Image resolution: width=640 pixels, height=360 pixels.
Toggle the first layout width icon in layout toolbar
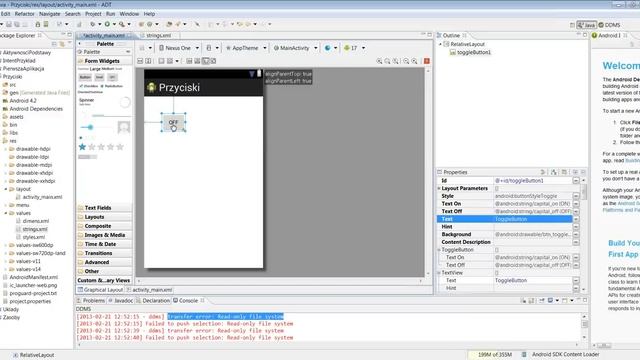[140, 61]
